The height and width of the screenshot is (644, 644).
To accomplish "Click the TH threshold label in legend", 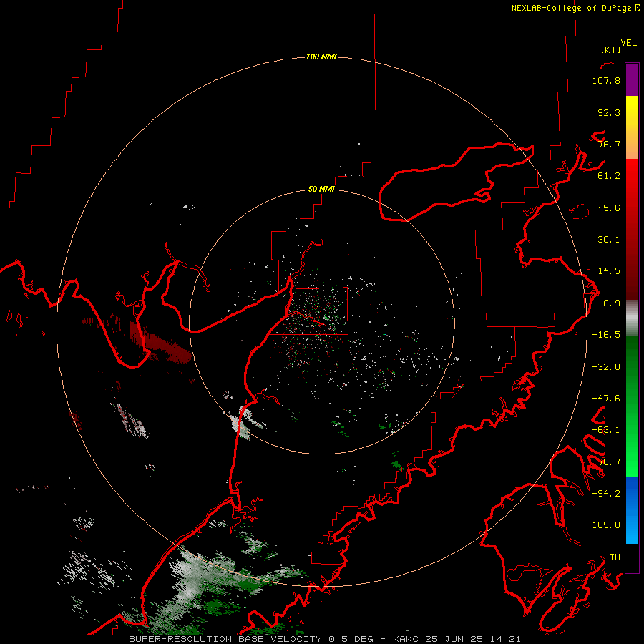I will [615, 557].
